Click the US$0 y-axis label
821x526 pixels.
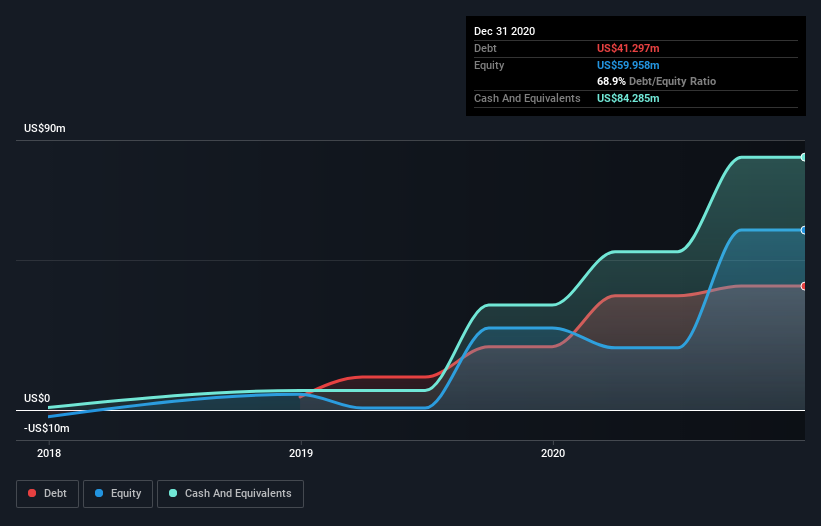pyautogui.click(x=37, y=398)
